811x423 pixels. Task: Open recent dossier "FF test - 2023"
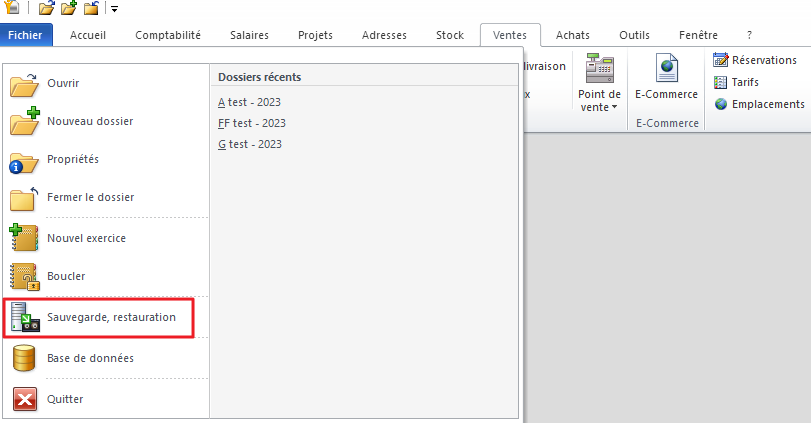(x=252, y=123)
